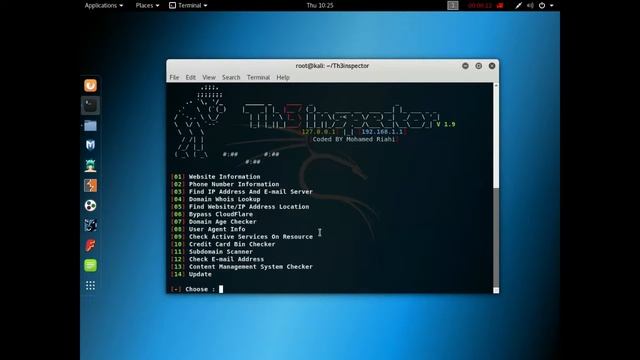Close the Th3inspector terminal window
Image resolution: width=640 pixels, height=360 pixels.
point(492,66)
